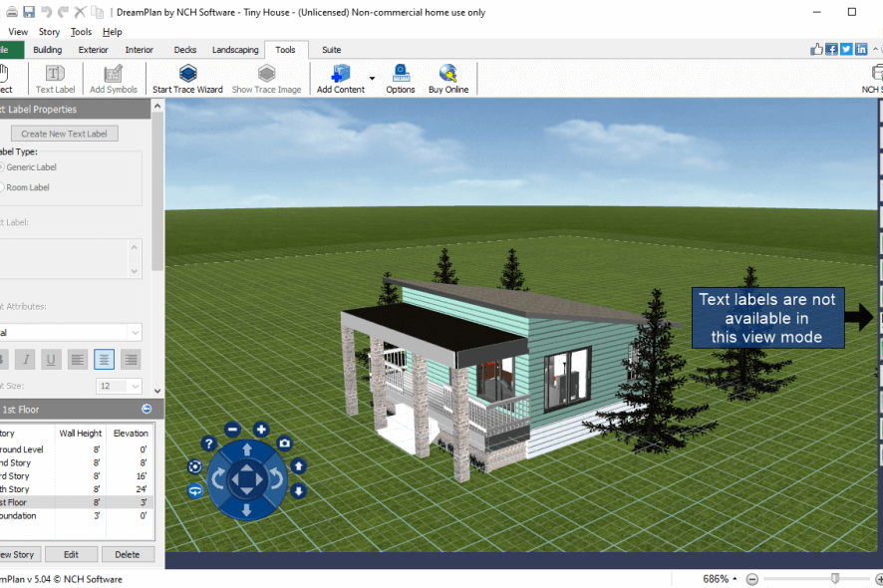Click the status bar zoom out button

[752, 579]
